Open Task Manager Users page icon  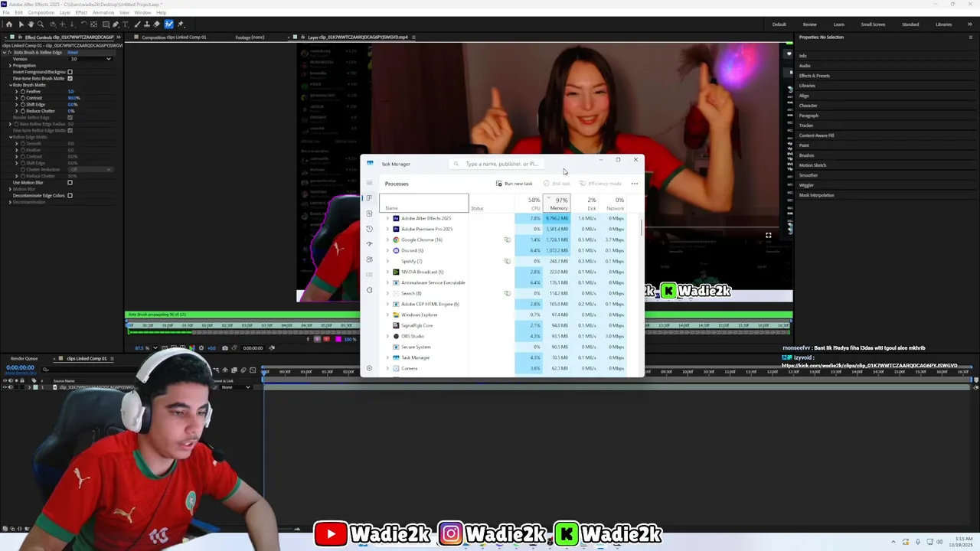(369, 259)
